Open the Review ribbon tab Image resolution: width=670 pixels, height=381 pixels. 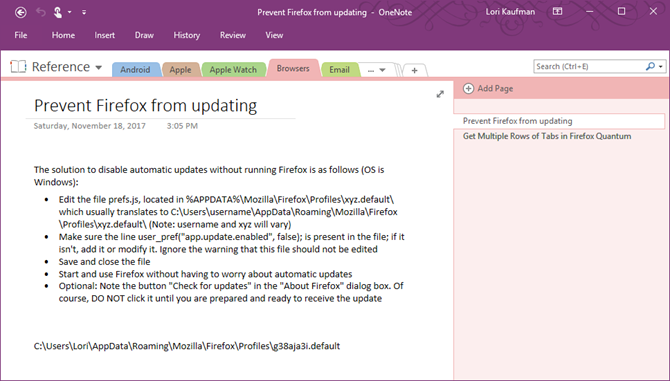tap(233, 35)
